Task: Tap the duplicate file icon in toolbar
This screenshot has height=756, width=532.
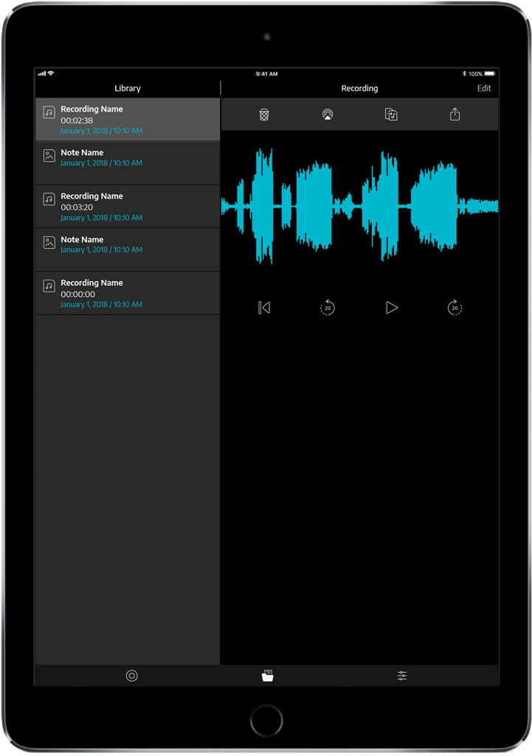Action: (391, 114)
